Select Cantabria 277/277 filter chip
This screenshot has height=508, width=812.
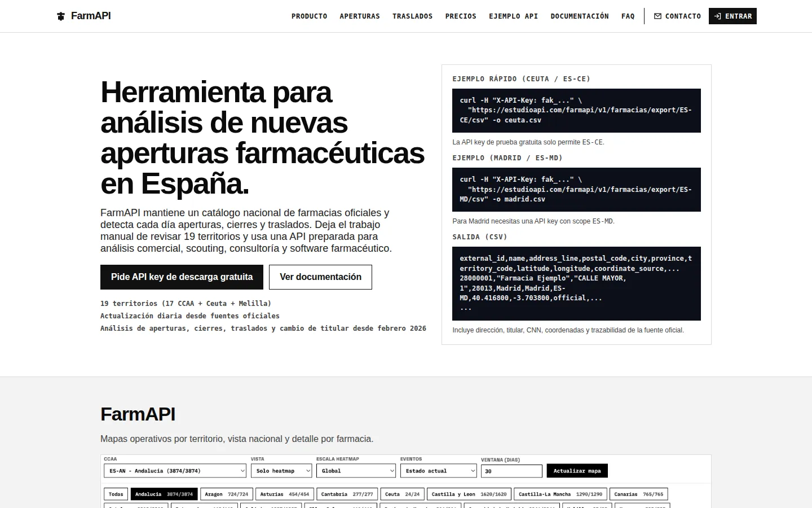pyautogui.click(x=347, y=494)
